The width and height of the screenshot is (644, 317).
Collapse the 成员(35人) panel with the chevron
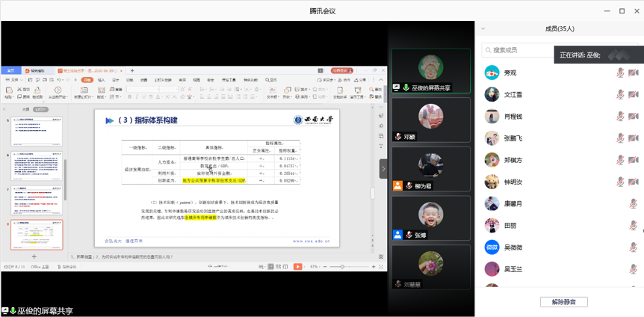click(483, 29)
